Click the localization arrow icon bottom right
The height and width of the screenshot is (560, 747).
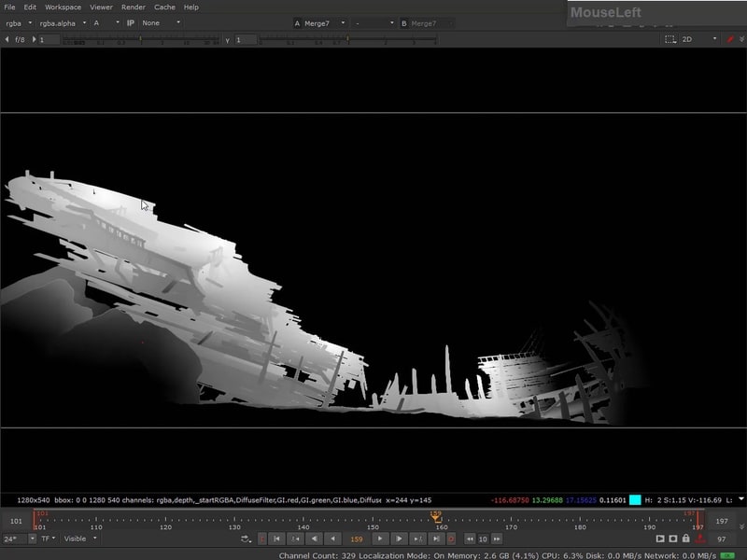pyautogui.click(x=700, y=537)
